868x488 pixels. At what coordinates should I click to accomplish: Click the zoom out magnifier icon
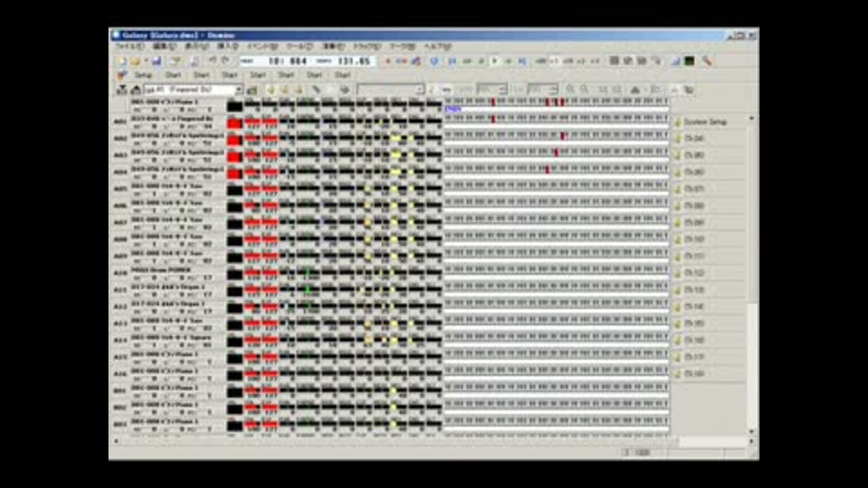tap(585, 89)
